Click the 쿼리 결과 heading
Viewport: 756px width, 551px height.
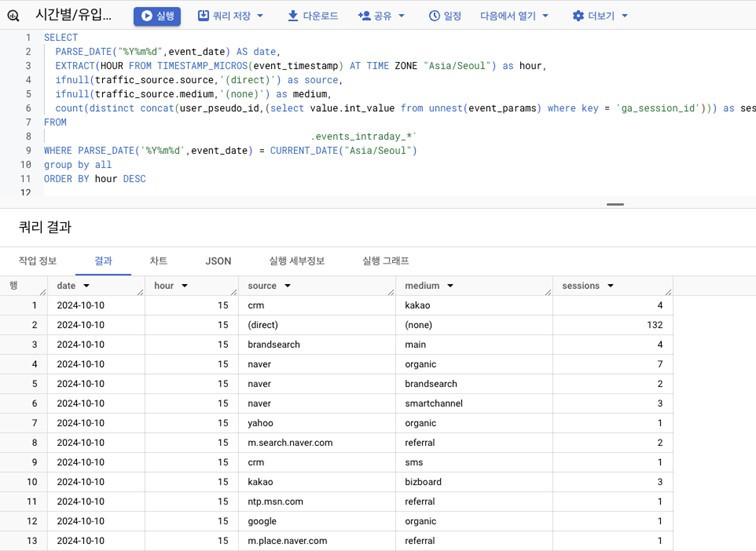tap(45, 227)
